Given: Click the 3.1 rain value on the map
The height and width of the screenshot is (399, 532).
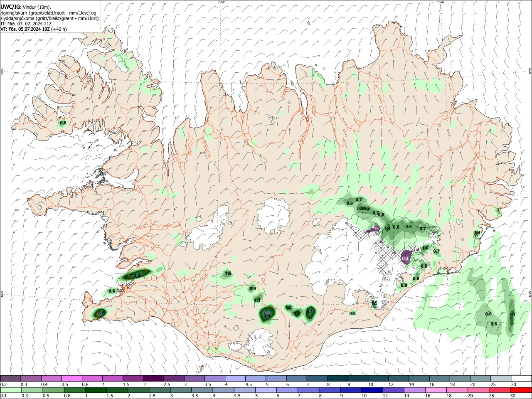Looking at the screenshot, I should pos(310,311).
